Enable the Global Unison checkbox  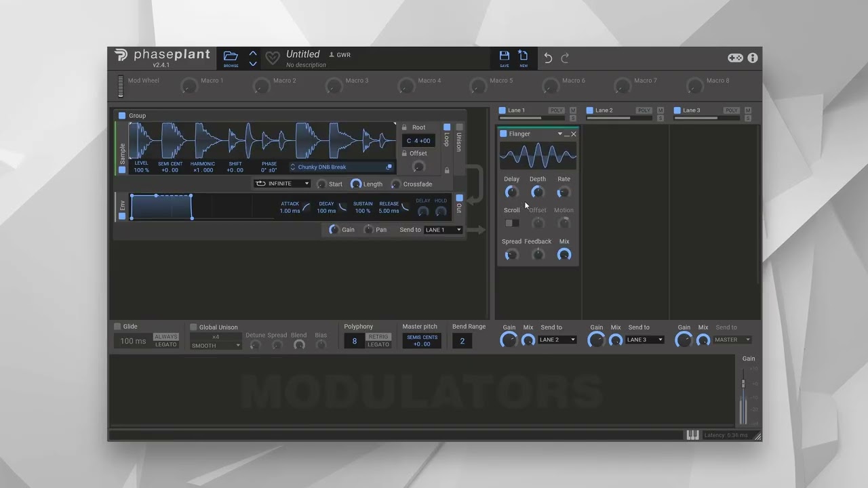pos(193,327)
